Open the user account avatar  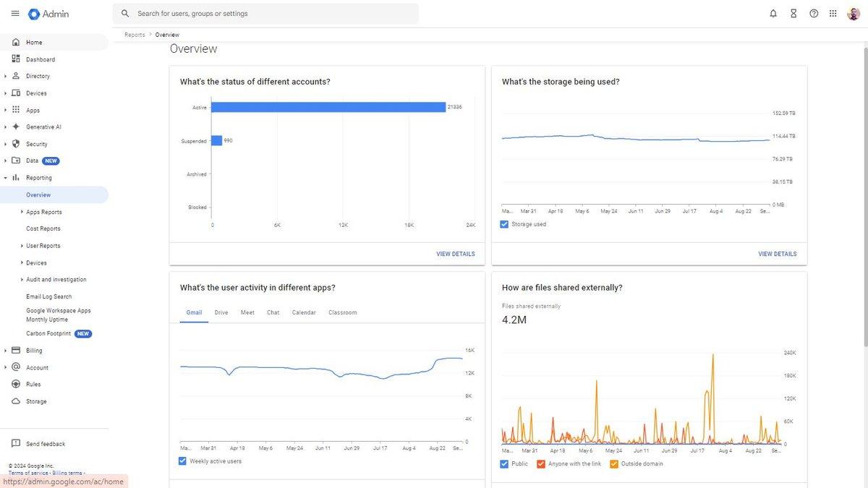coord(854,14)
